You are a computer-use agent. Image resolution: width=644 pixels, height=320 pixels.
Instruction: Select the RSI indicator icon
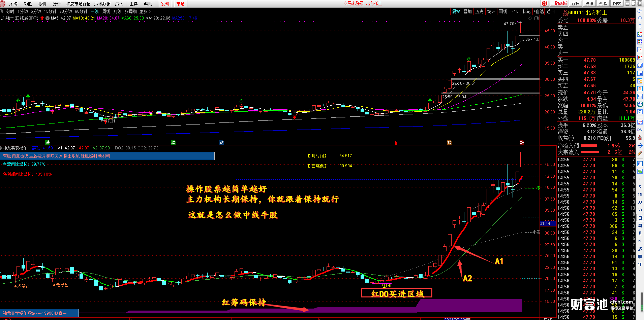point(640,130)
